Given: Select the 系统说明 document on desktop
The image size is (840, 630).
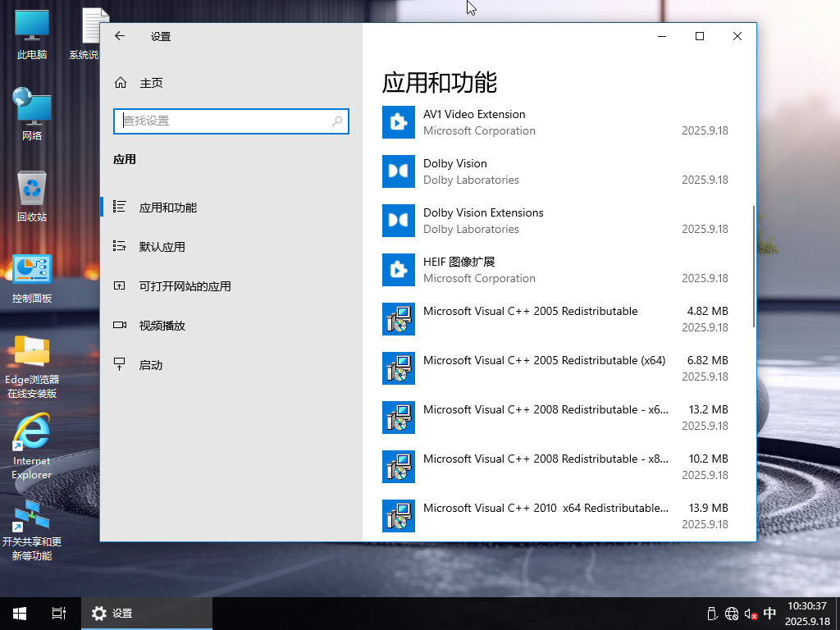Looking at the screenshot, I should 84,34.
